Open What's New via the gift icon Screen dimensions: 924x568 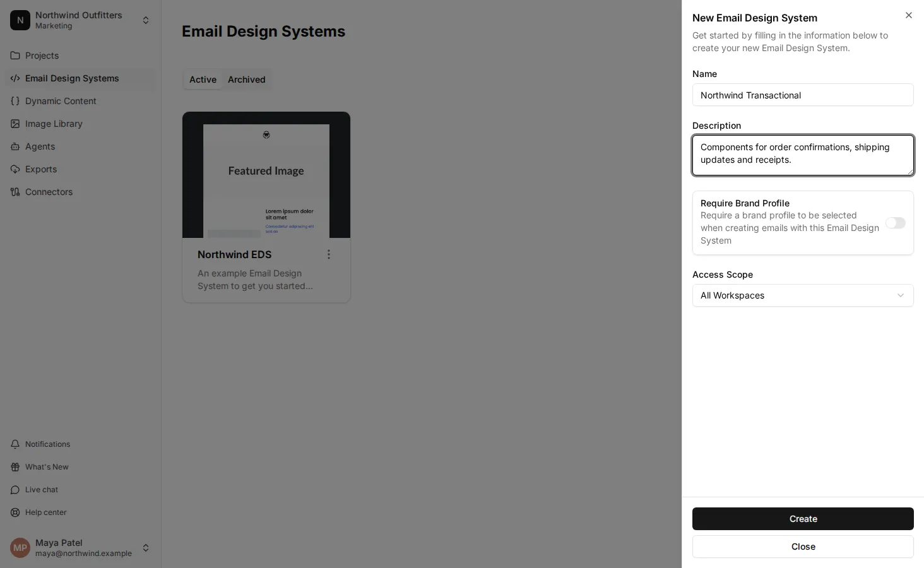[15, 467]
